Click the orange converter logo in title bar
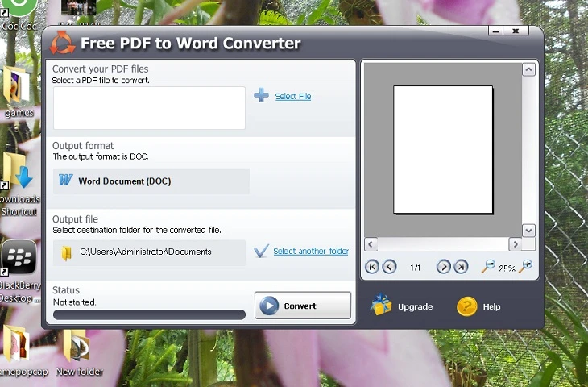Screen dimensions: 588x387 [x=62, y=43]
